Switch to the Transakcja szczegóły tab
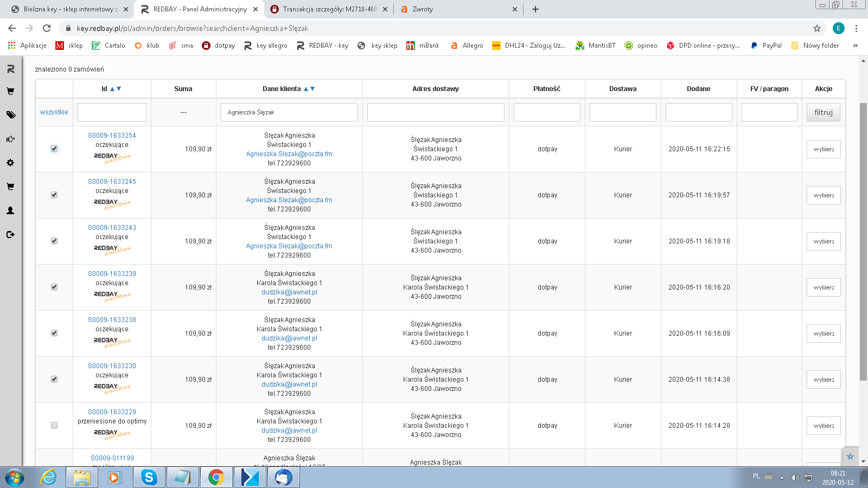868x488 pixels. click(329, 9)
